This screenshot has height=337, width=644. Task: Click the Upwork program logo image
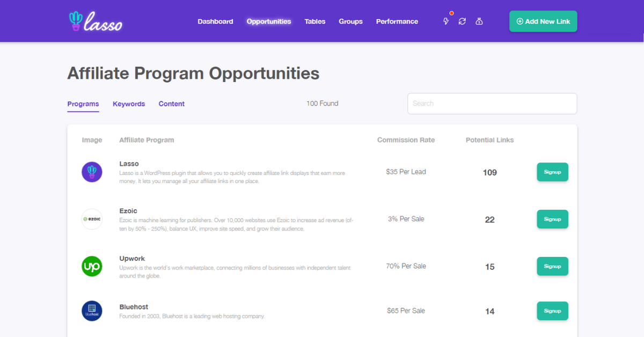(x=92, y=267)
